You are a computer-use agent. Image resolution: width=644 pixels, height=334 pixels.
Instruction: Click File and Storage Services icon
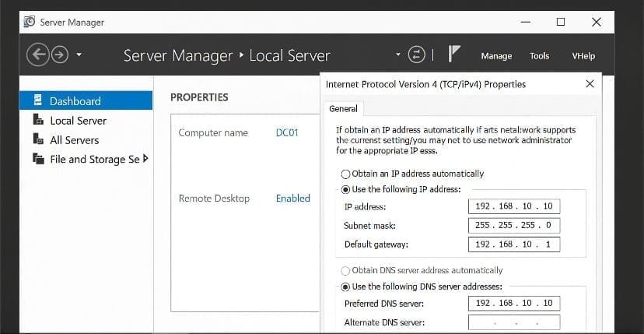coord(37,159)
